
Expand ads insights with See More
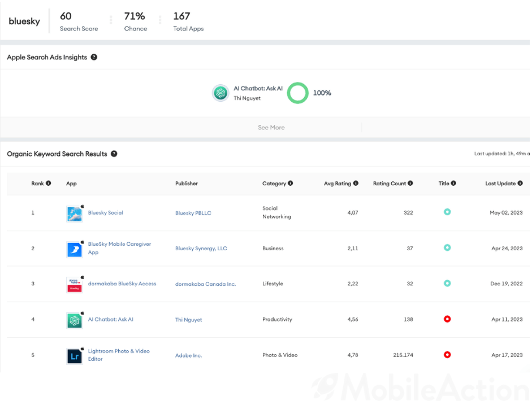click(x=271, y=128)
